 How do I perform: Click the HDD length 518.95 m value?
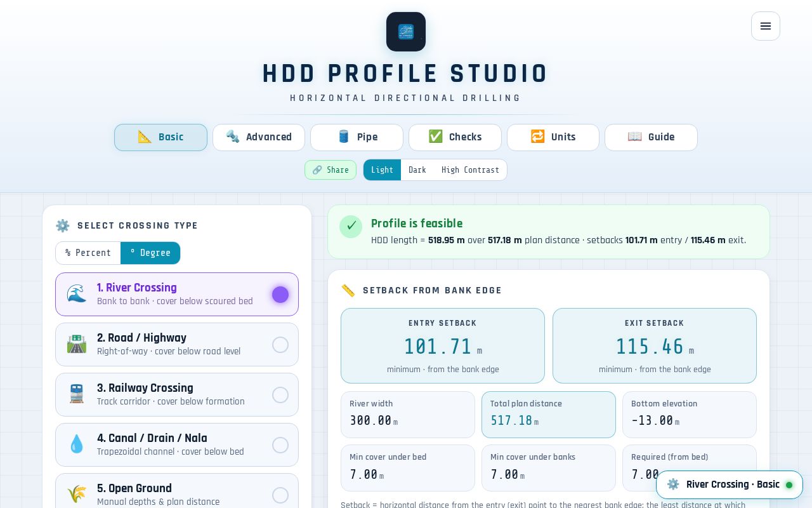click(447, 241)
